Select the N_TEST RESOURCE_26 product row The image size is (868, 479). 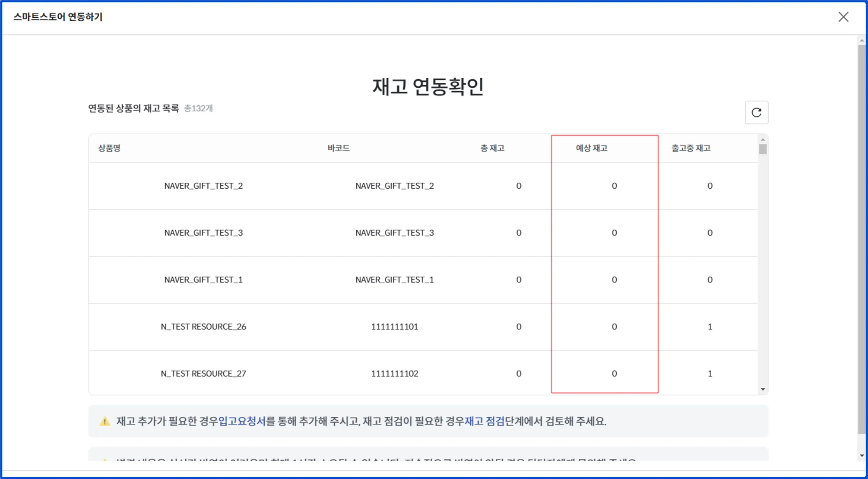click(x=203, y=327)
